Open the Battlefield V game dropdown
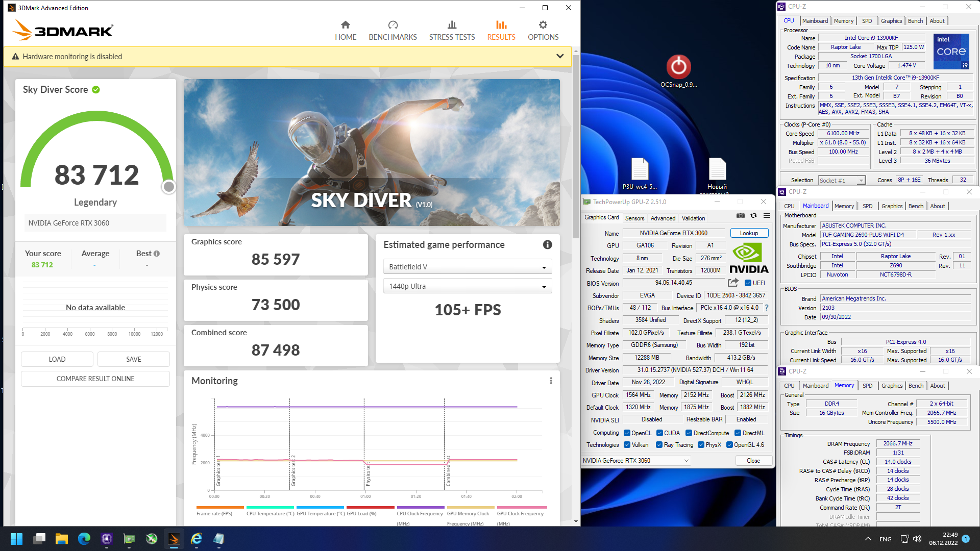The height and width of the screenshot is (551, 980). point(467,267)
